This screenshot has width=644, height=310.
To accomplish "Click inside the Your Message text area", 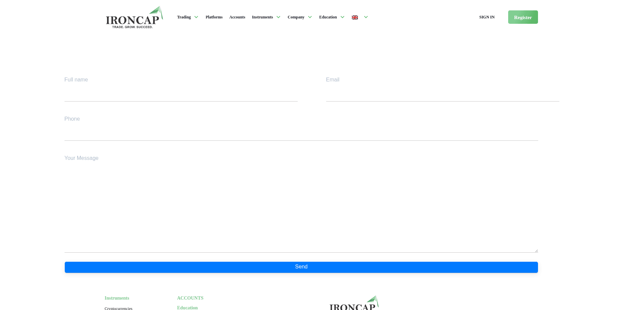I will [301, 201].
